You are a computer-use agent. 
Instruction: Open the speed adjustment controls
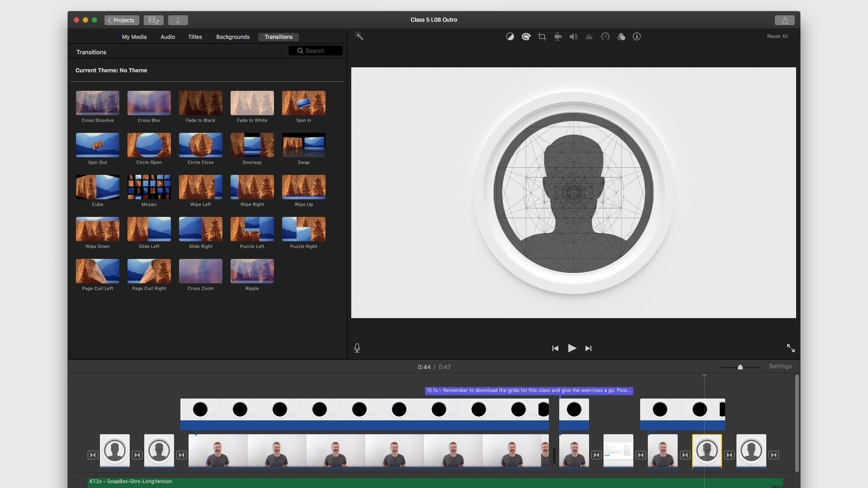pyautogui.click(x=605, y=37)
